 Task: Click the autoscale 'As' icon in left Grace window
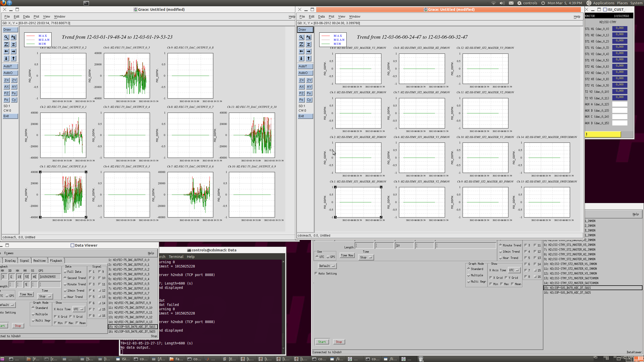[13, 37]
